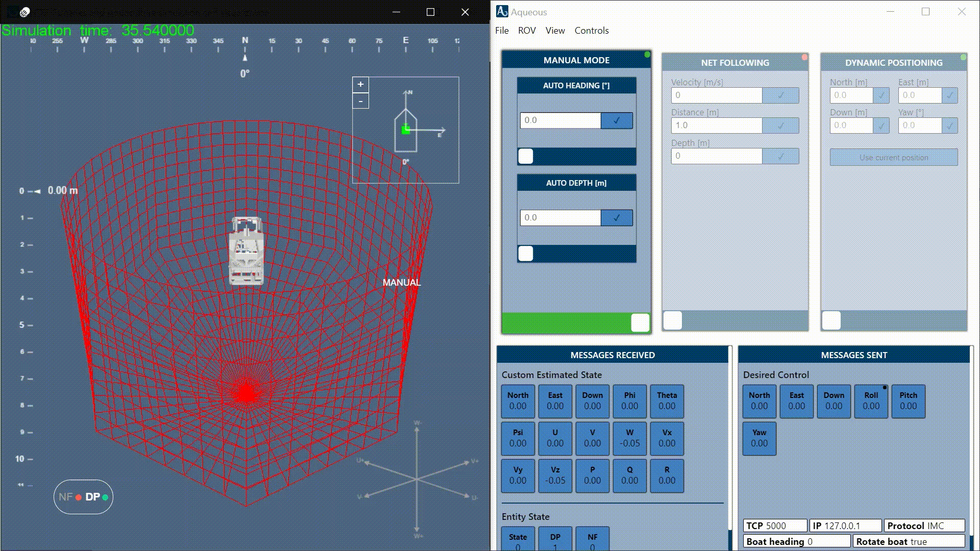The width and height of the screenshot is (980, 551).
Task: Open the View menu
Action: tap(555, 31)
